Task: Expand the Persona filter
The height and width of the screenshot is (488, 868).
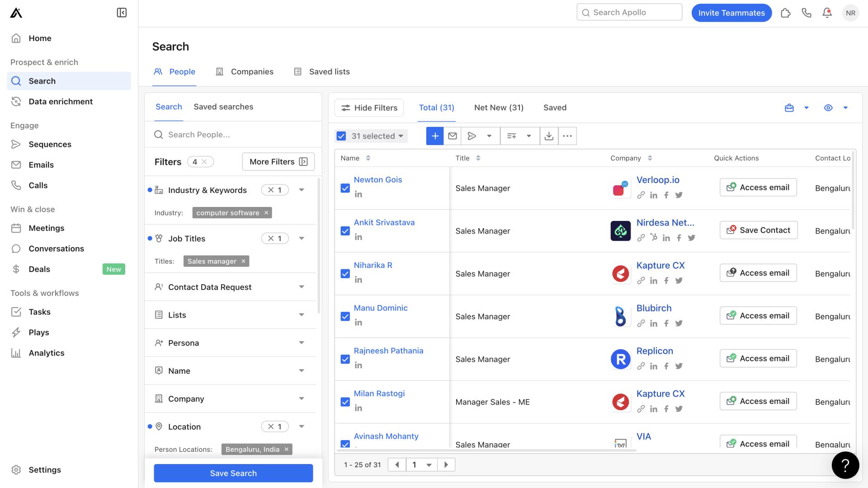Action: [302, 343]
